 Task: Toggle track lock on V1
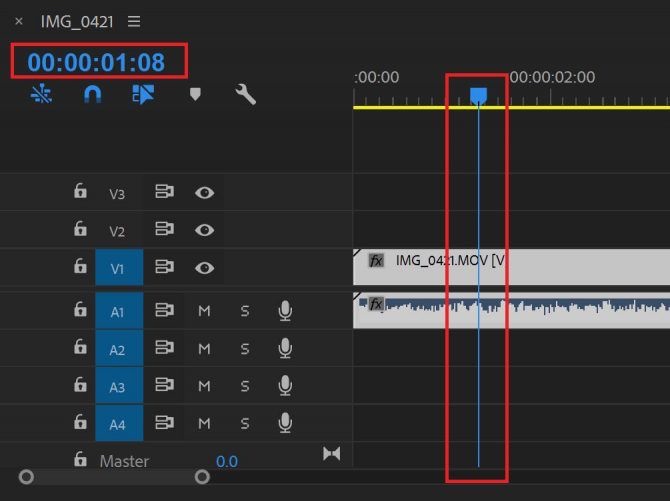pyautogui.click(x=81, y=267)
